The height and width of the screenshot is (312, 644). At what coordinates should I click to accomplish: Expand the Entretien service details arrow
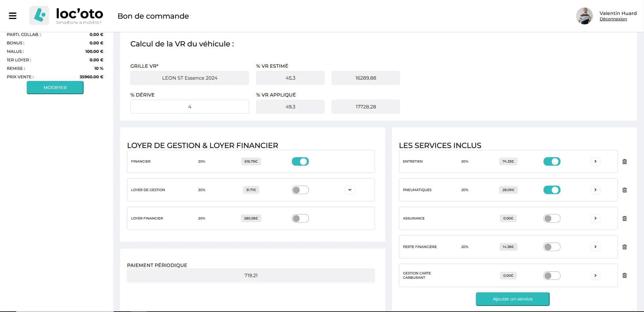click(595, 162)
